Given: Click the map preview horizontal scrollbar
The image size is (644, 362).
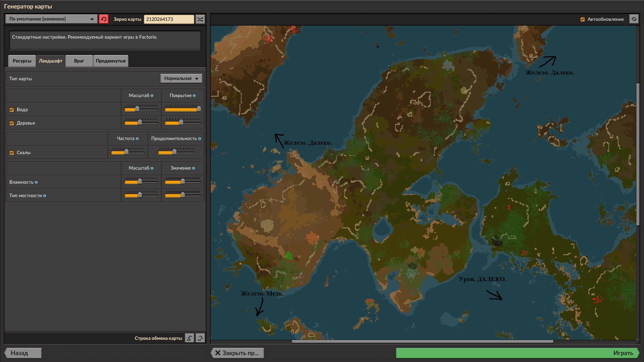Looking at the screenshot, I should coord(423,342).
